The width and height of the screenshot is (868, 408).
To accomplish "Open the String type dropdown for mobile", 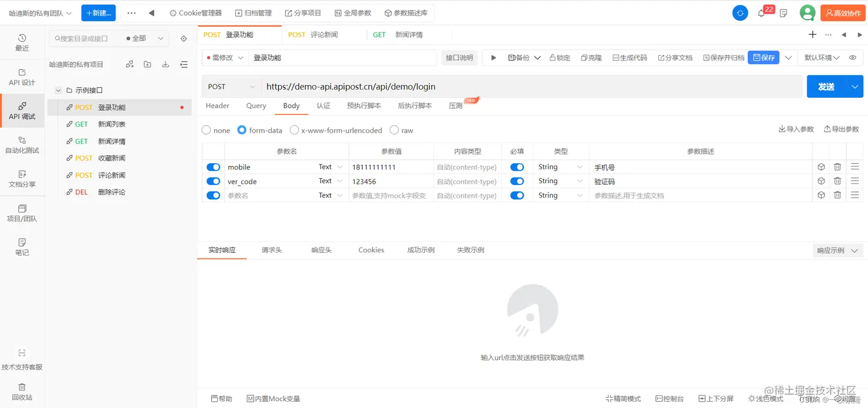I will (x=561, y=167).
